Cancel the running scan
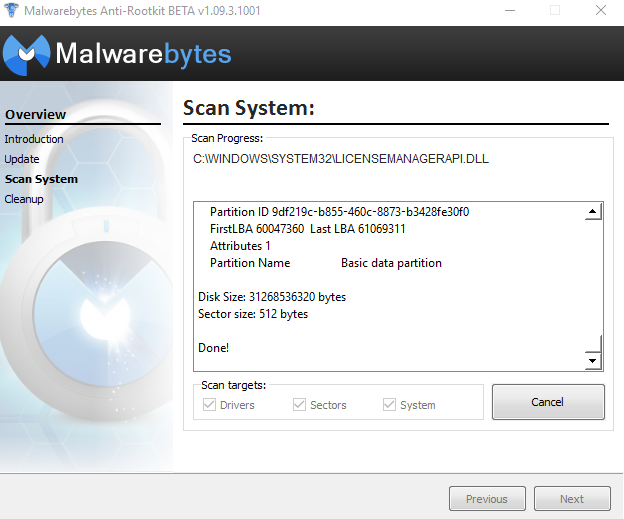This screenshot has width=624, height=519. coord(548,402)
